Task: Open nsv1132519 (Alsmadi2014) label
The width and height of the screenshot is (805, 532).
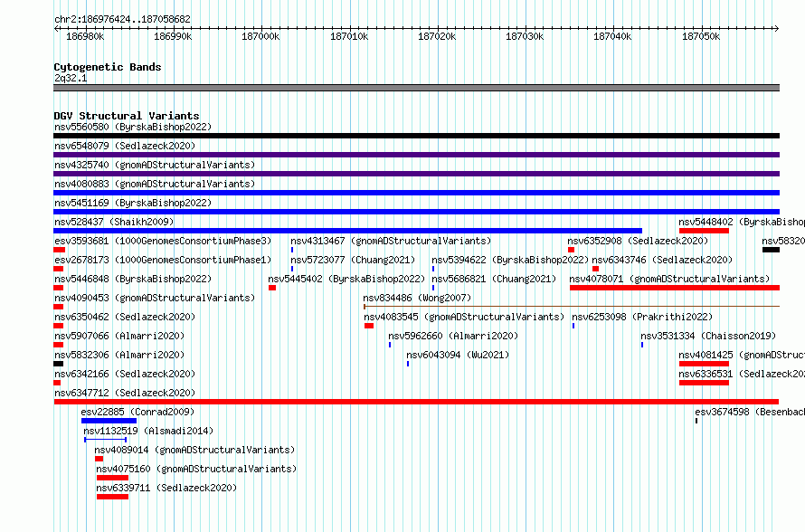Action: coord(148,431)
